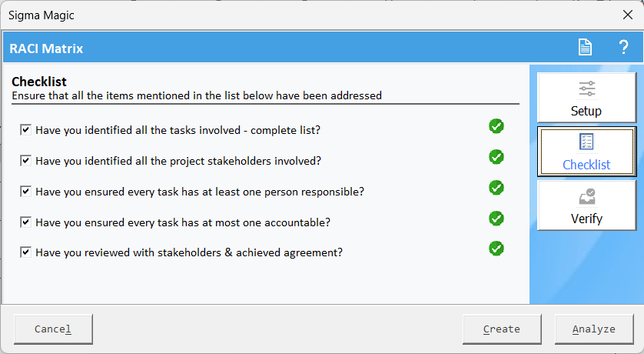
Task: Click green check beside project stakeholders item
Action: click(x=496, y=157)
